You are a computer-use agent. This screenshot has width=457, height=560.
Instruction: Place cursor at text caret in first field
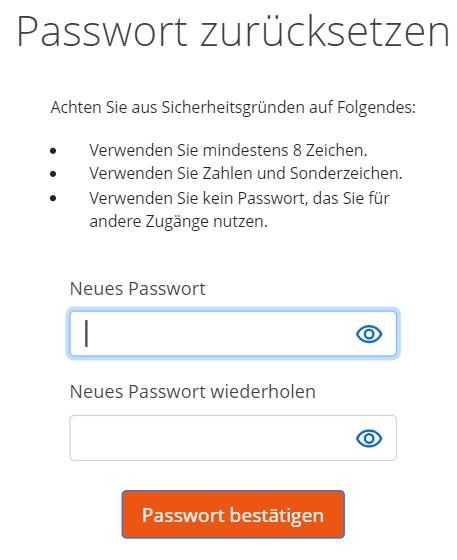click(x=86, y=334)
